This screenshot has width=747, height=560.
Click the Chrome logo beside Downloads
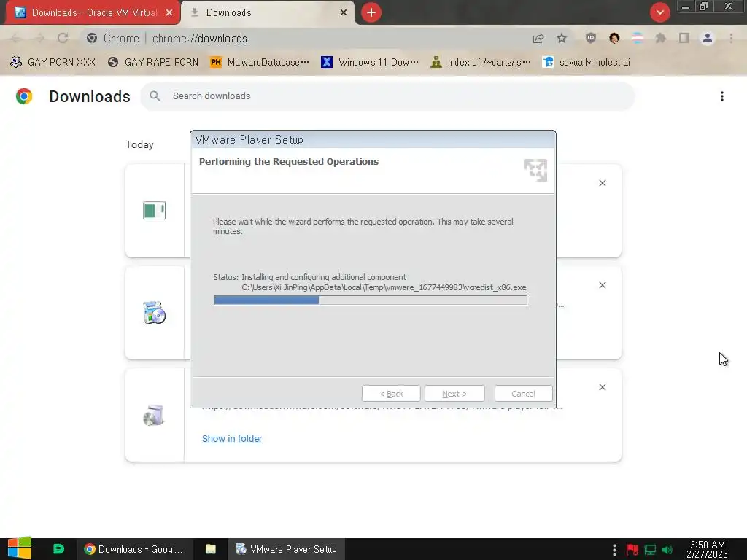click(24, 96)
